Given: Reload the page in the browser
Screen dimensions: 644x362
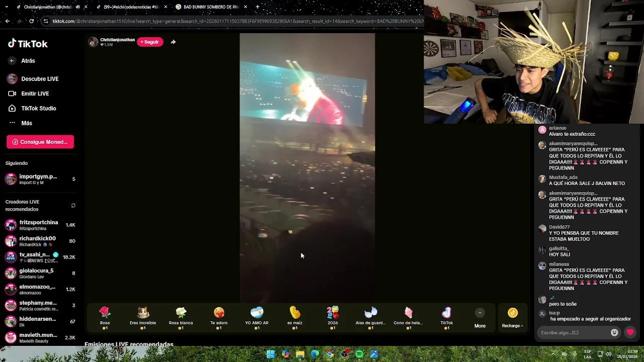Looking at the screenshot, I should 31,21.
